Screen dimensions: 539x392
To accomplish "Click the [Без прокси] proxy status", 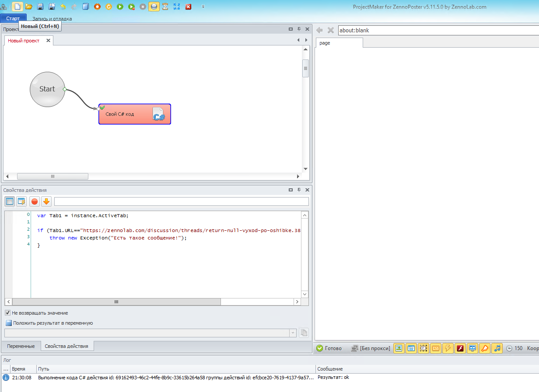I will pos(371,348).
